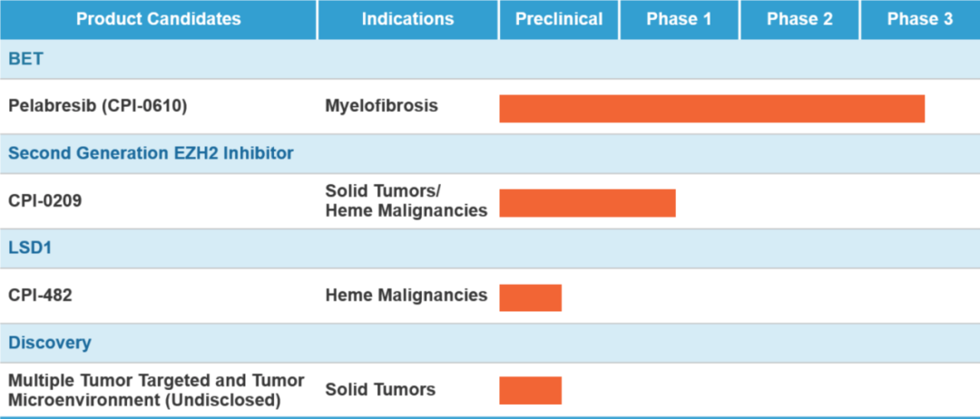Click the Preclinical header cell
Image resolution: width=980 pixels, height=419 pixels.
(559, 19)
